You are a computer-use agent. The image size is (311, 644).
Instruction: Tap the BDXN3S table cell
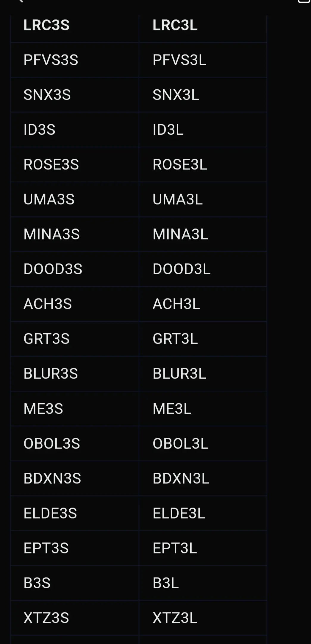75,478
